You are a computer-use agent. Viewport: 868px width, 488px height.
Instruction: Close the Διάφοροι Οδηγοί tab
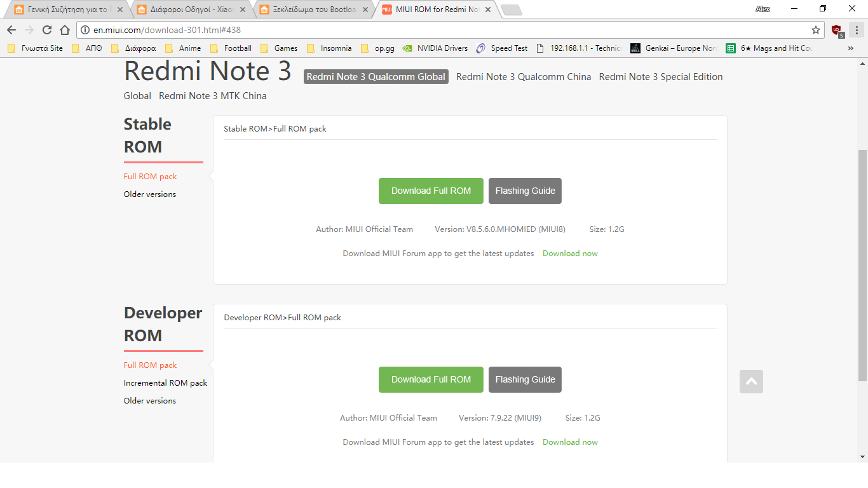coord(243,10)
